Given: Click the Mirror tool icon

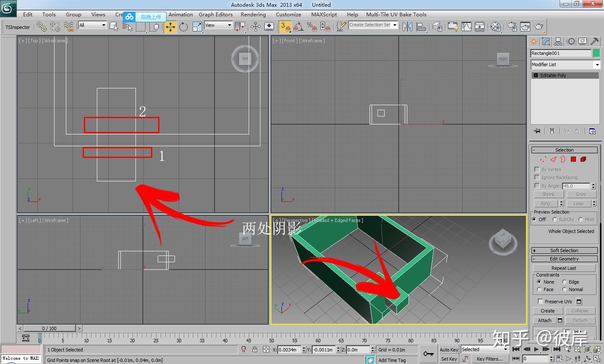Looking at the screenshot, I should pyautogui.click(x=407, y=27).
